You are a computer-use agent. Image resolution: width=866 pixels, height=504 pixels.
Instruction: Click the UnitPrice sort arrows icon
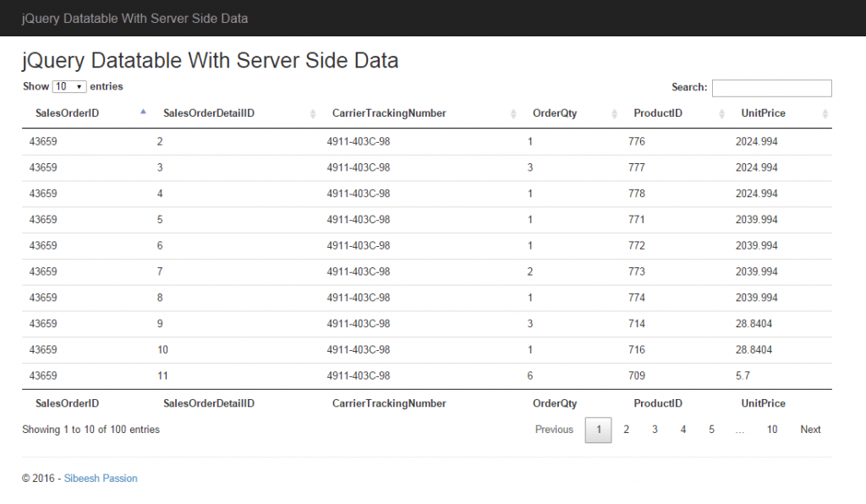coord(825,112)
